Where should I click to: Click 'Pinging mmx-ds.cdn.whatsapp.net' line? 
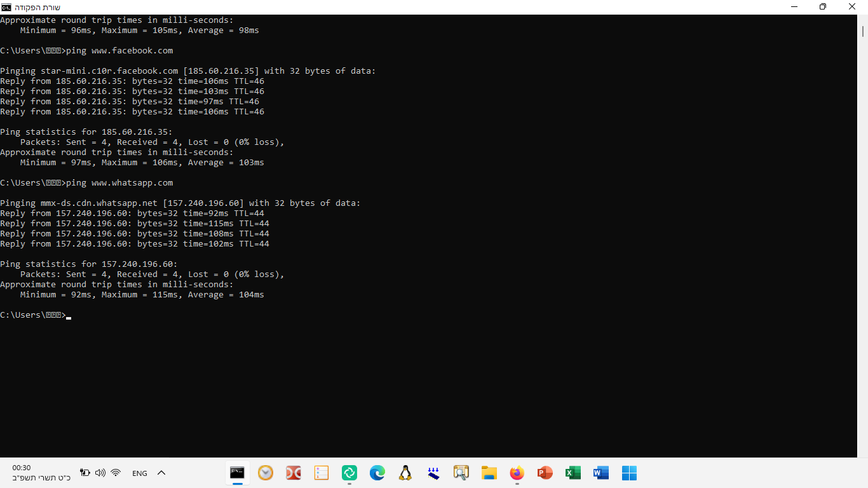180,203
